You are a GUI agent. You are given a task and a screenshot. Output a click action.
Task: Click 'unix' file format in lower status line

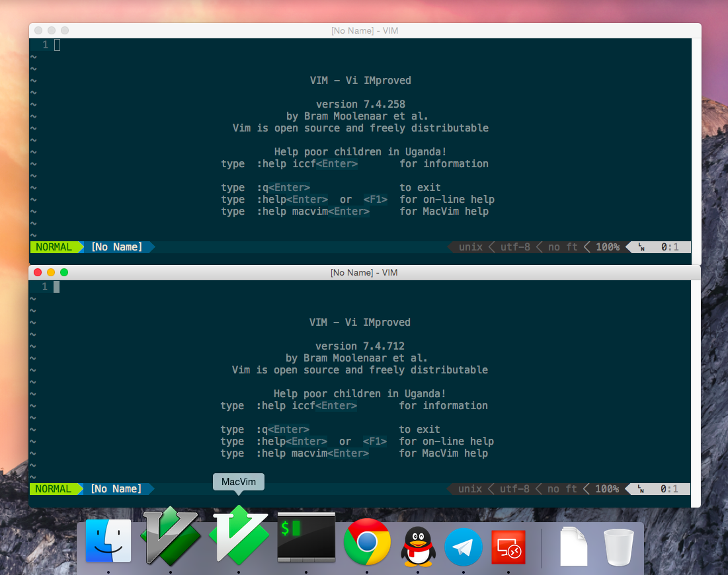(x=470, y=488)
